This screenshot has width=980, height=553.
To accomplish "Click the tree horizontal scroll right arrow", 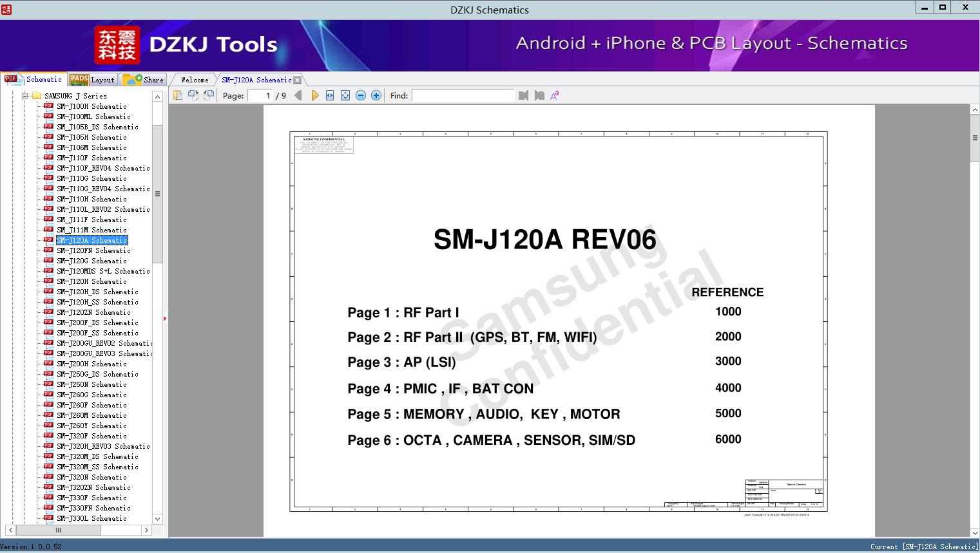I will click(x=146, y=530).
